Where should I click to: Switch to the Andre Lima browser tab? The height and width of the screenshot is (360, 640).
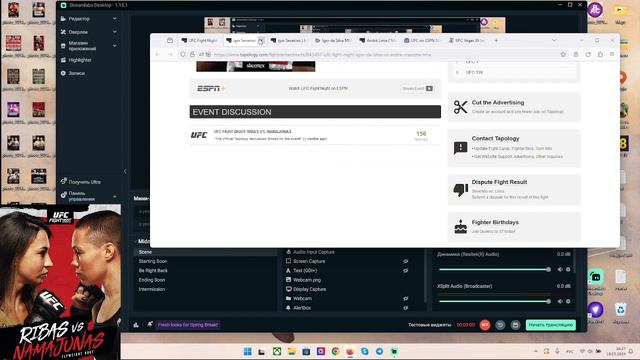(378, 40)
